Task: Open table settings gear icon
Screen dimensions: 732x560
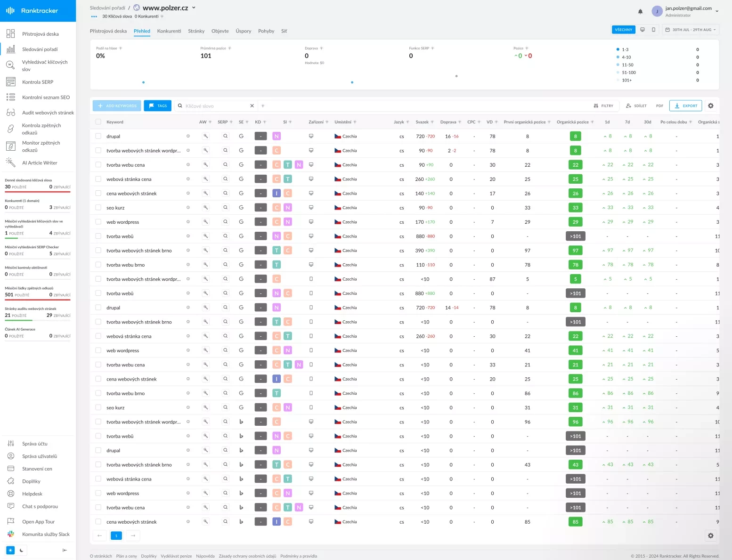Action: point(711,106)
